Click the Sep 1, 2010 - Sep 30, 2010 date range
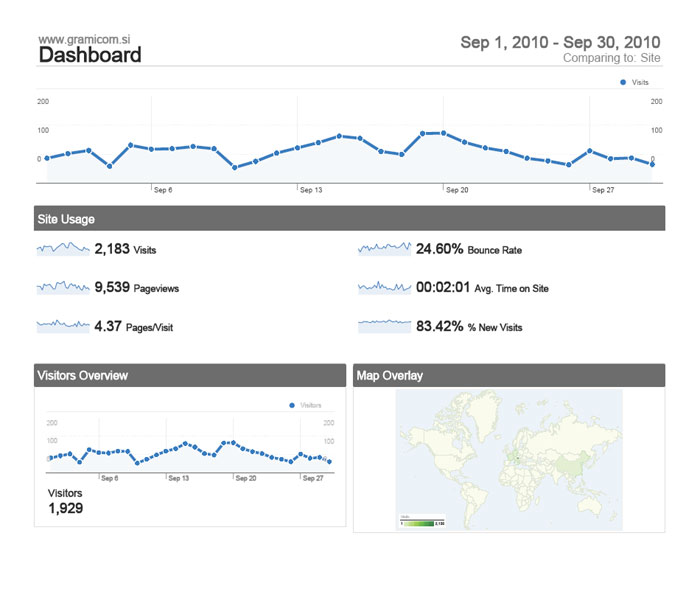 pyautogui.click(x=560, y=42)
